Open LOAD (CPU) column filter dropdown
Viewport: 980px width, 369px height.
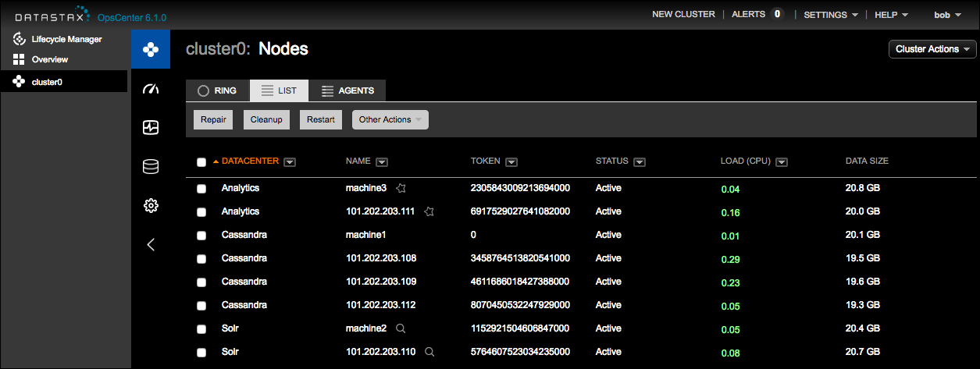(781, 161)
